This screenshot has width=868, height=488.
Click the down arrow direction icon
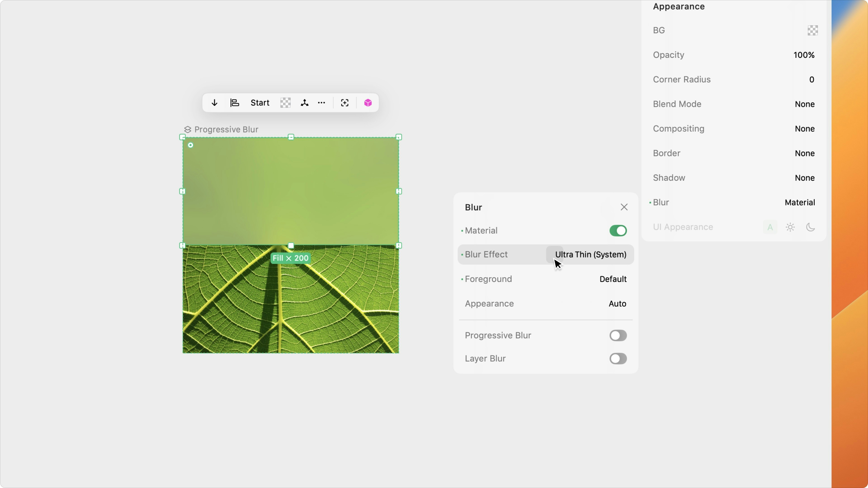point(214,103)
